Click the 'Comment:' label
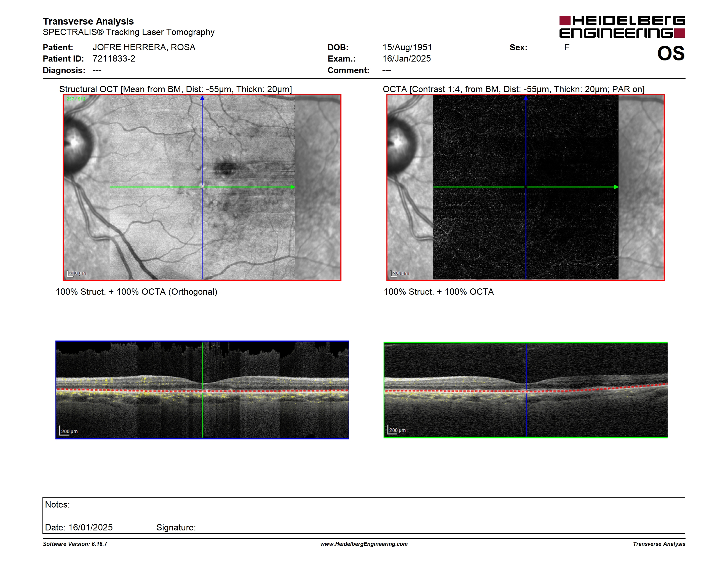 point(348,70)
